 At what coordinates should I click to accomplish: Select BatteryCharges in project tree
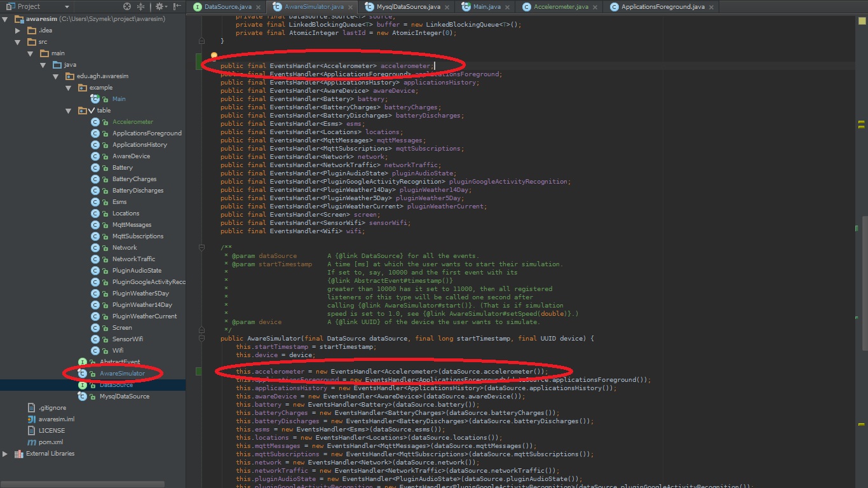[134, 179]
